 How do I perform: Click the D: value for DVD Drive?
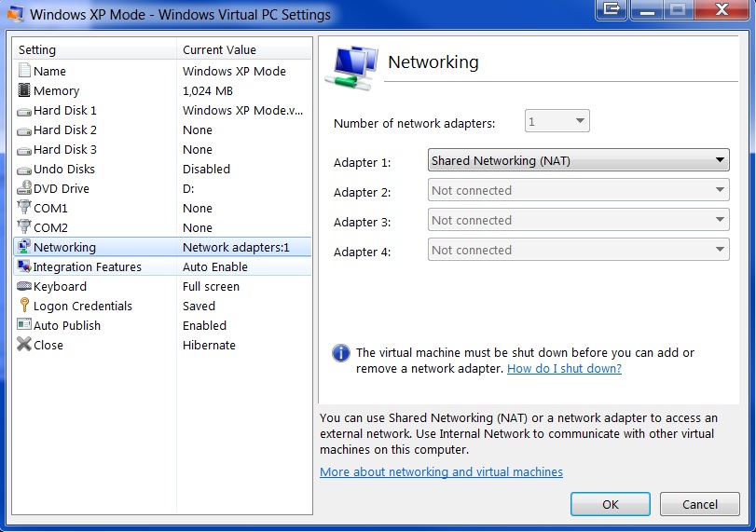click(x=188, y=189)
